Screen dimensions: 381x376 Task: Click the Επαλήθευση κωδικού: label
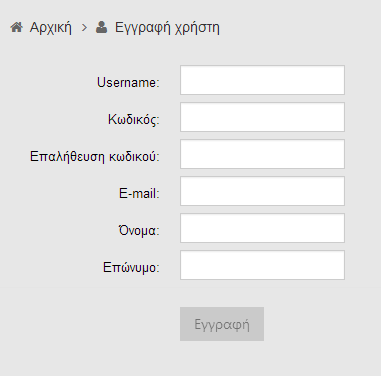pyautogui.click(x=95, y=156)
